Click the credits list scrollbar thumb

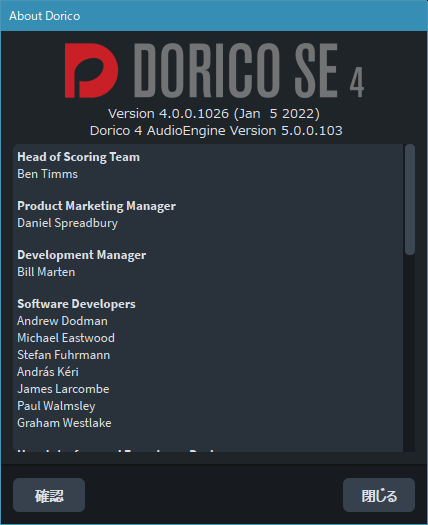point(410,200)
